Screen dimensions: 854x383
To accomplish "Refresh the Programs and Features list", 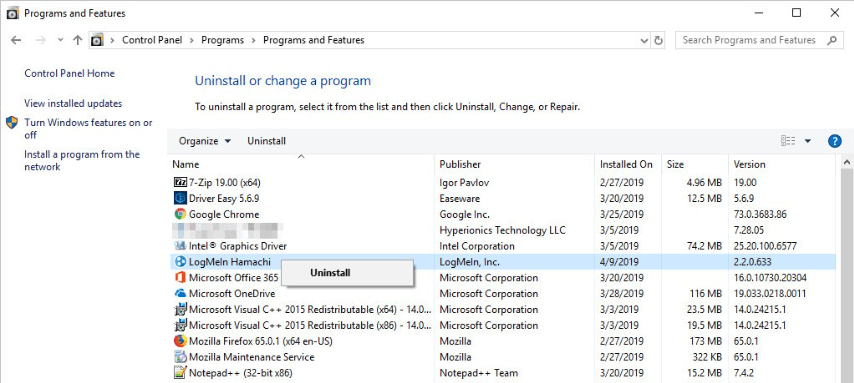I will (x=658, y=40).
